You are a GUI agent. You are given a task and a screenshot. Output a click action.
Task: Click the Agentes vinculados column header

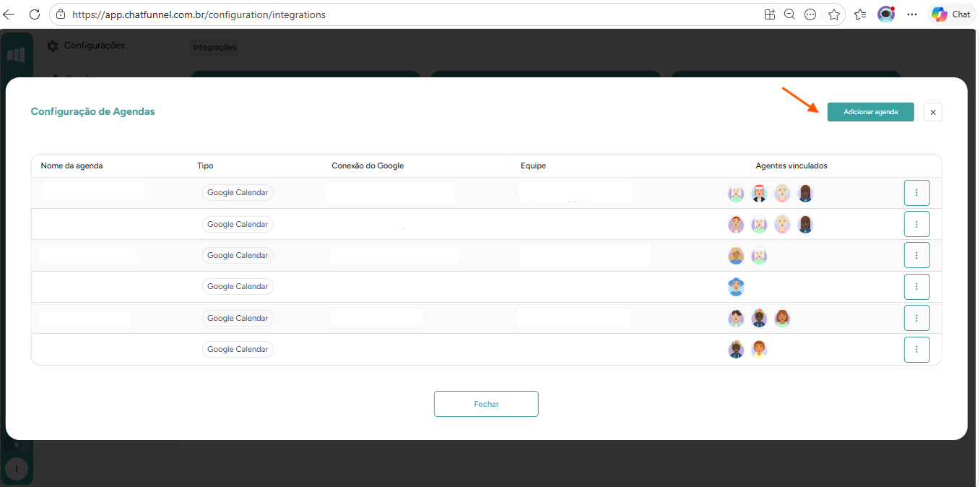[792, 165]
